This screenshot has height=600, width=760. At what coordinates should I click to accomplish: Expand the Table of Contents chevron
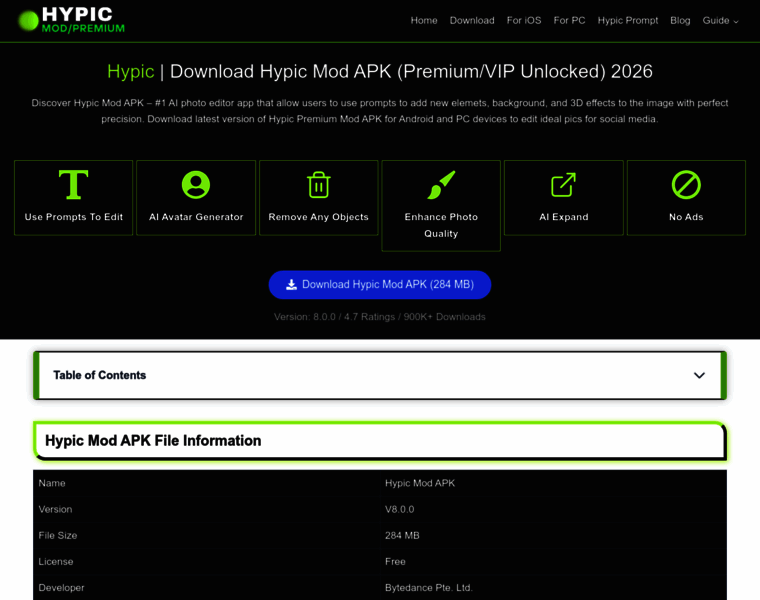(699, 376)
